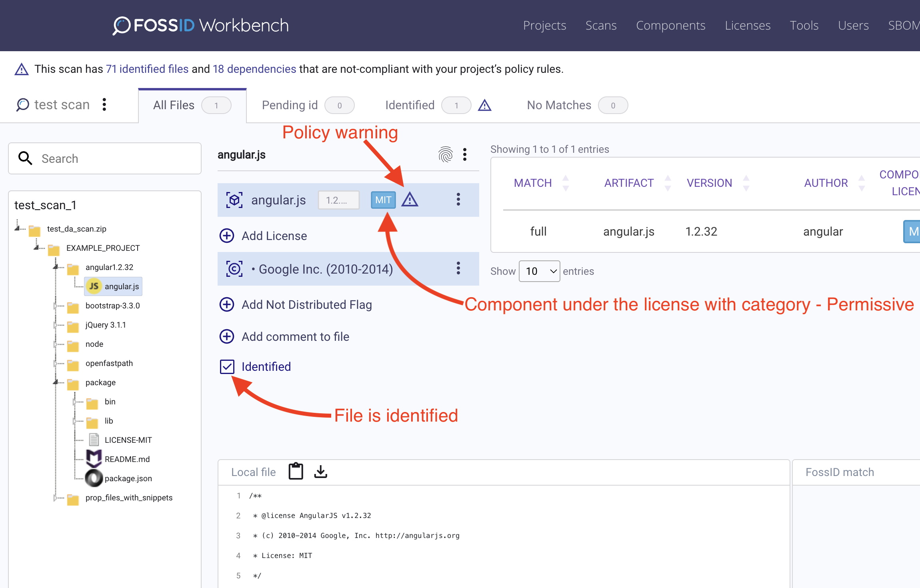
Task: Open the test scan kebab menu
Action: (104, 105)
